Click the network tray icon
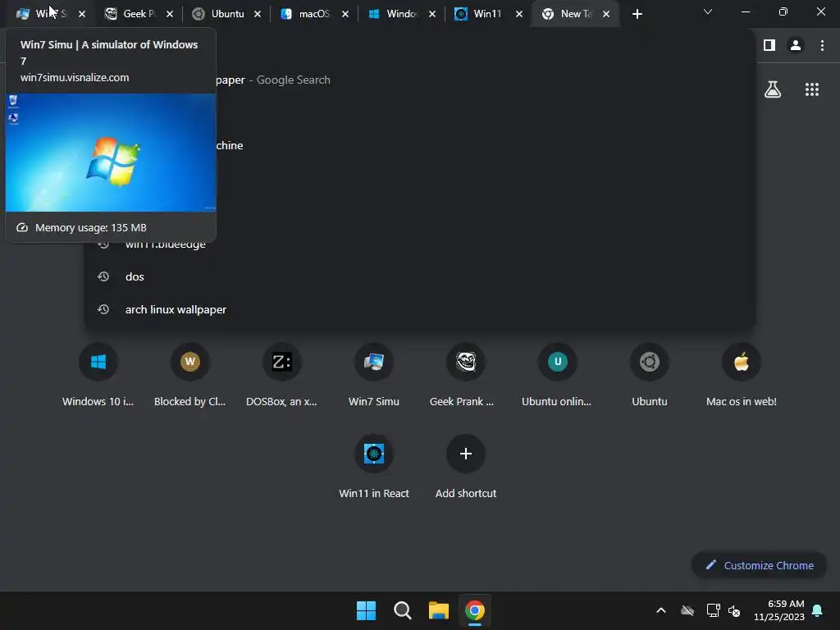 (x=713, y=610)
